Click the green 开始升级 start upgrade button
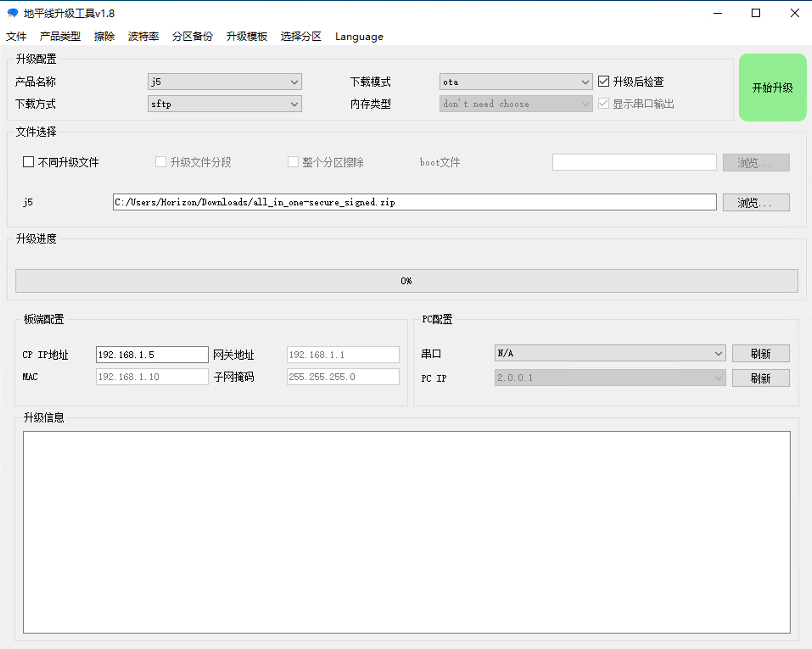 pyautogui.click(x=772, y=88)
